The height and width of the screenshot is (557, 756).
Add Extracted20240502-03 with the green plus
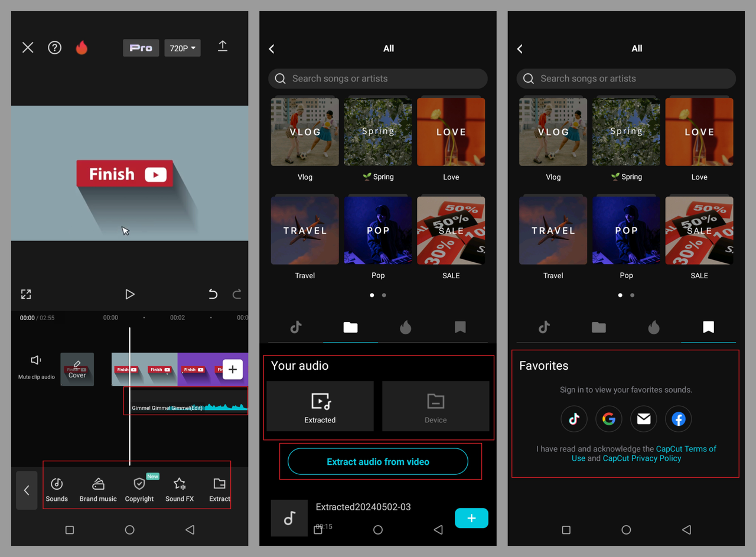[x=471, y=518]
